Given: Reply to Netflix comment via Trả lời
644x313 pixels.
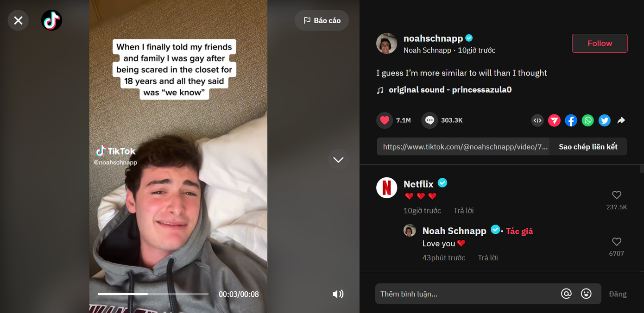Looking at the screenshot, I should (464, 211).
